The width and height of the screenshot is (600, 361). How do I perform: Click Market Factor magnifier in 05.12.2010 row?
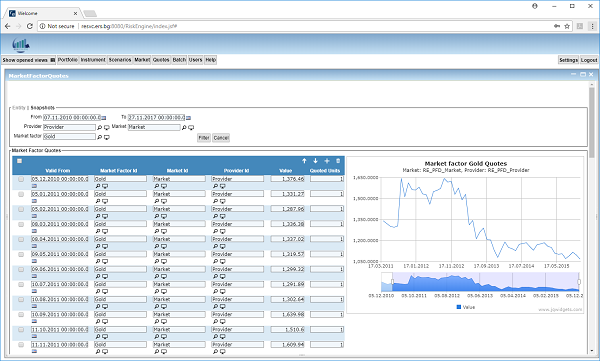[98, 186]
